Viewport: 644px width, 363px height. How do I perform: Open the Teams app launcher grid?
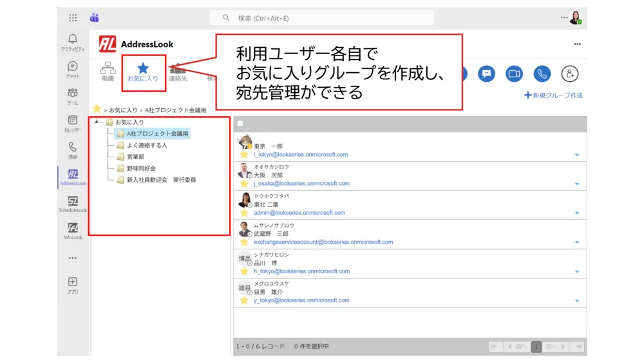click(73, 17)
